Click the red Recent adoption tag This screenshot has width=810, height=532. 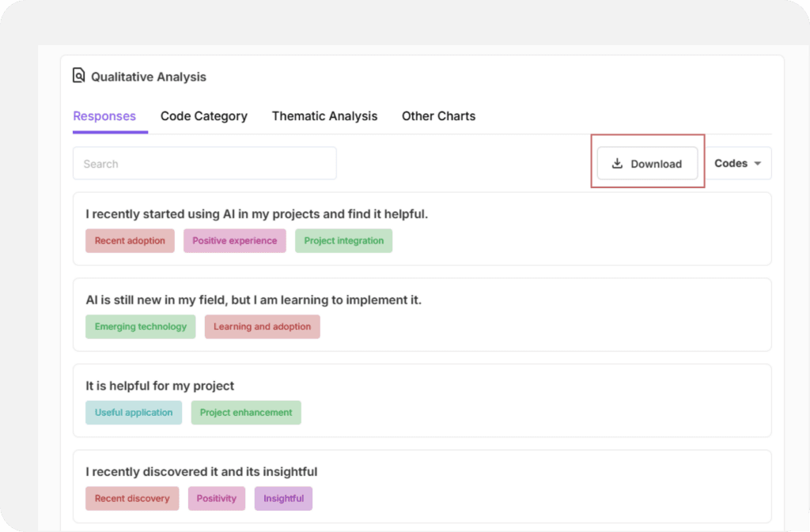coord(130,241)
